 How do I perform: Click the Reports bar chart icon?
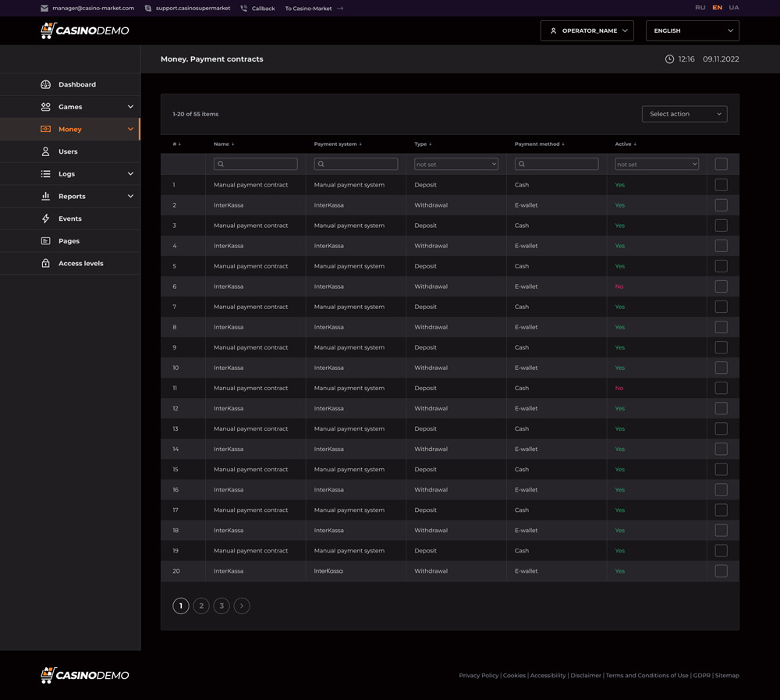coord(45,197)
